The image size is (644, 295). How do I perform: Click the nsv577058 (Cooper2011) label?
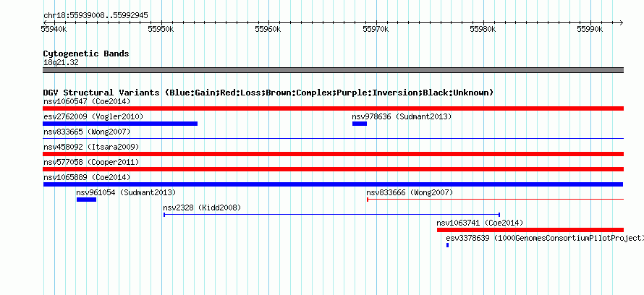(x=91, y=162)
